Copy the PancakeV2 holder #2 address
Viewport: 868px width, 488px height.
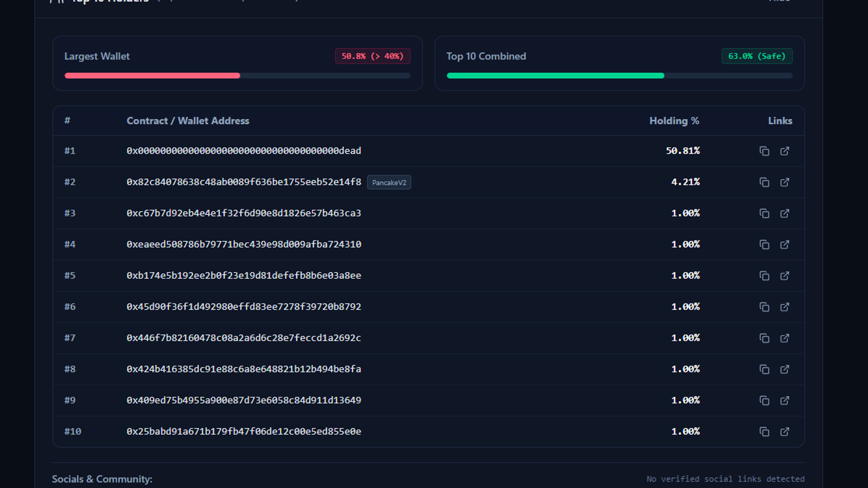tap(764, 182)
